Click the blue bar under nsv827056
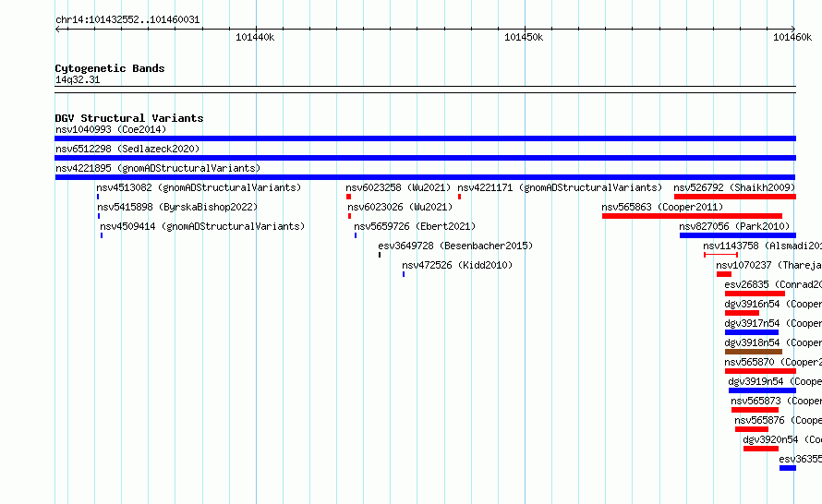The width and height of the screenshot is (822, 504). pyautogui.click(x=738, y=235)
